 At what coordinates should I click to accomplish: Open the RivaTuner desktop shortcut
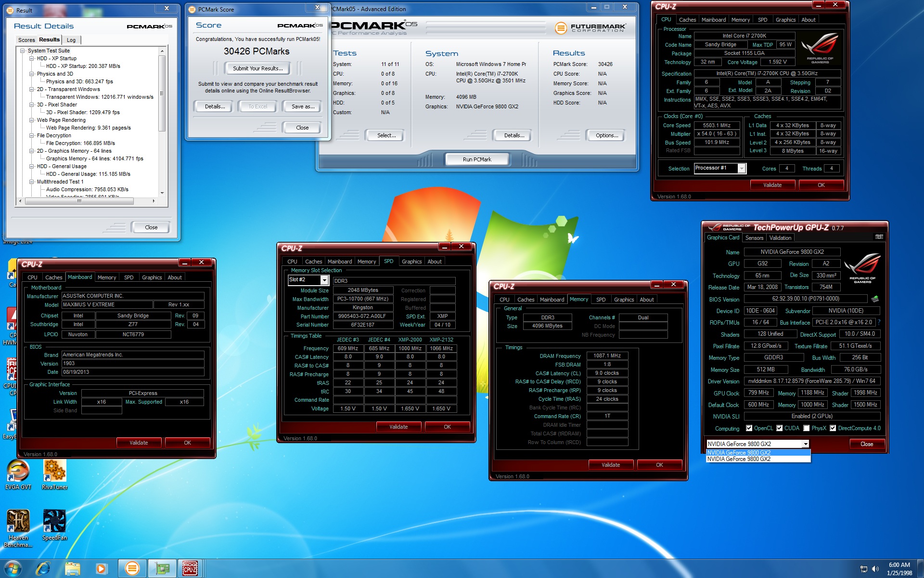pos(54,475)
